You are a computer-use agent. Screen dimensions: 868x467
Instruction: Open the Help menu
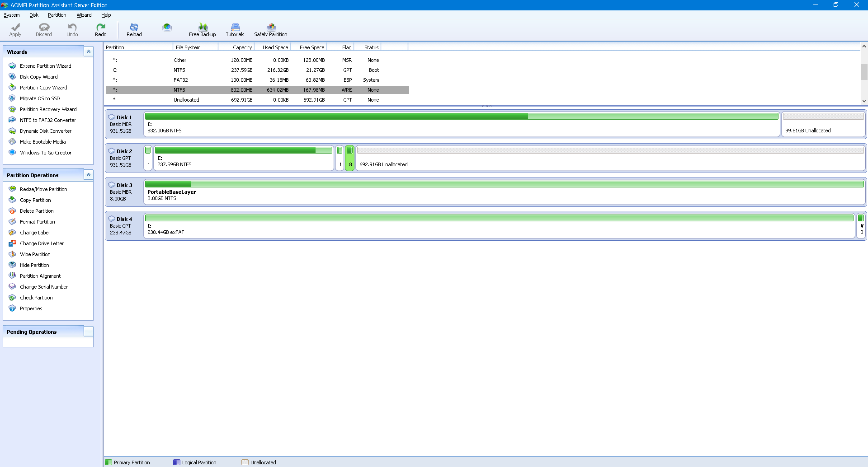(x=106, y=15)
